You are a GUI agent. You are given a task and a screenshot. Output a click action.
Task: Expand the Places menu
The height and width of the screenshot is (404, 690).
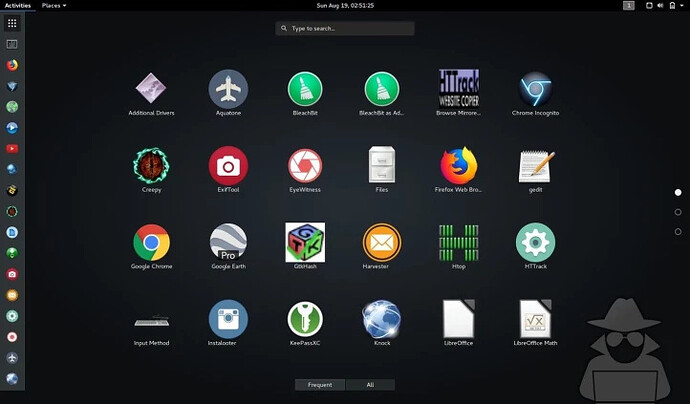54,5
